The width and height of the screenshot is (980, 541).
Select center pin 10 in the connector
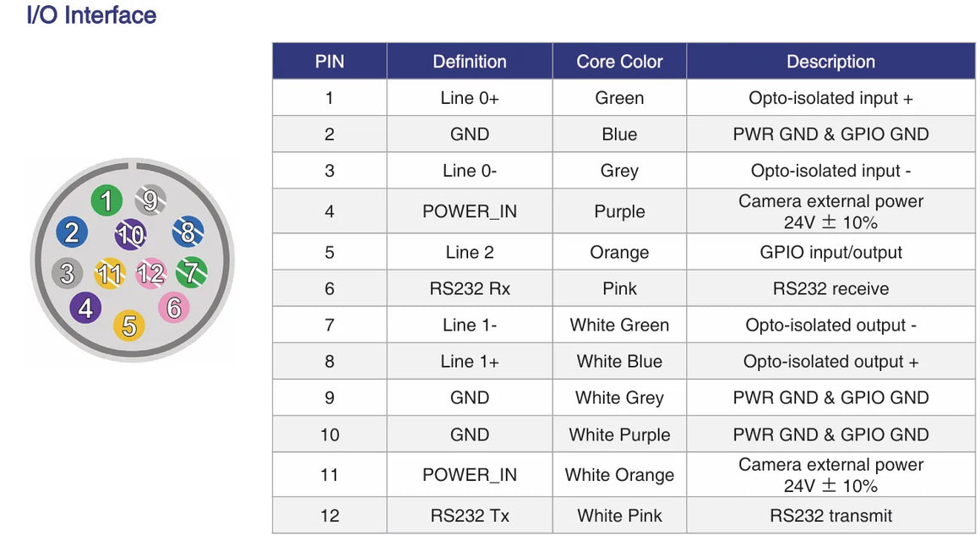(x=130, y=235)
